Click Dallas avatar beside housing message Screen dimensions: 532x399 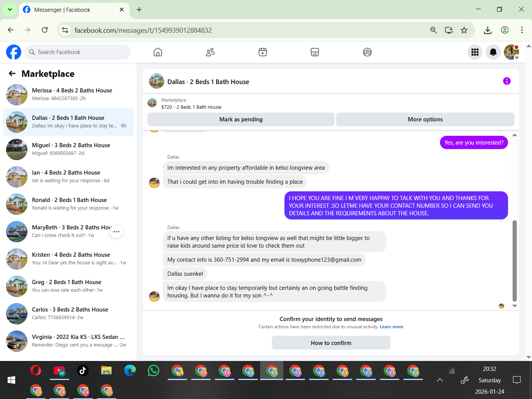click(154, 297)
